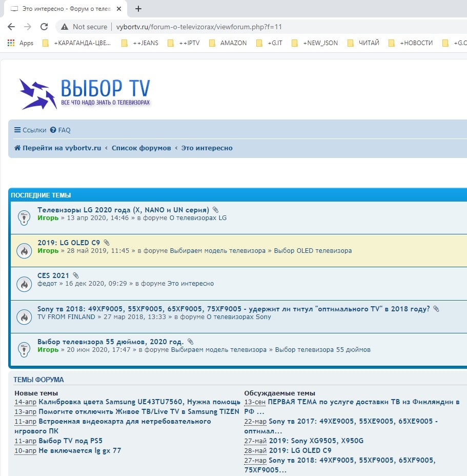Viewport: 467px width, 476px height.
Task: Open Sony тв 2018: 49XF9005 topic title
Action: click(233, 309)
